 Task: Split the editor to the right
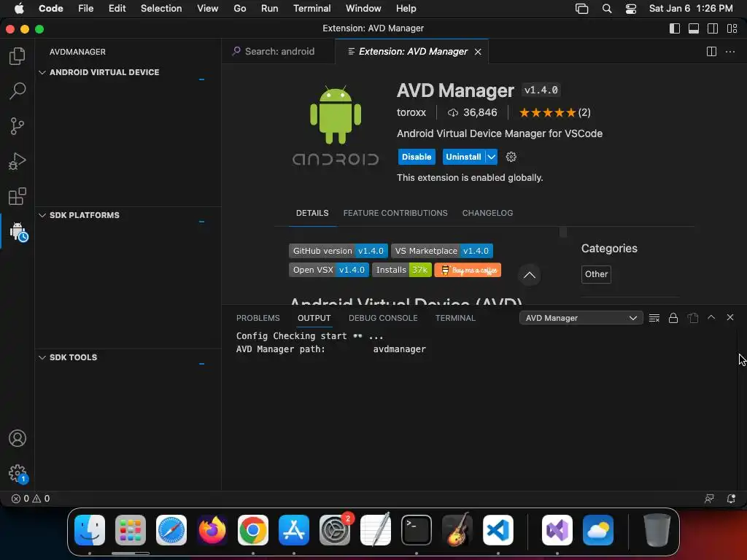pos(711,52)
